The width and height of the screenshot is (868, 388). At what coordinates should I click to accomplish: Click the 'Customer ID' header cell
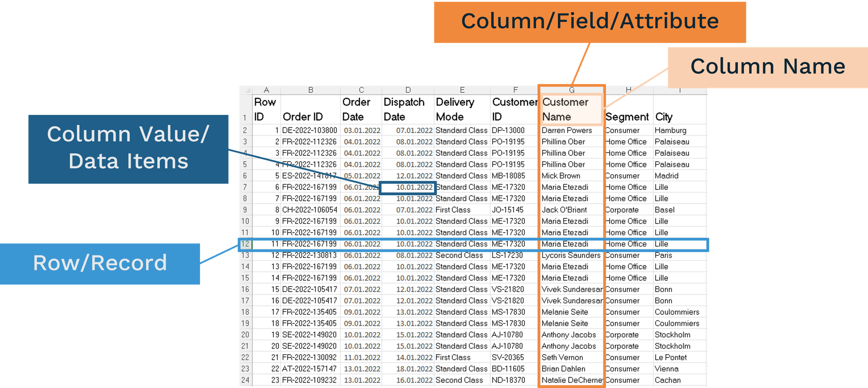(515, 110)
